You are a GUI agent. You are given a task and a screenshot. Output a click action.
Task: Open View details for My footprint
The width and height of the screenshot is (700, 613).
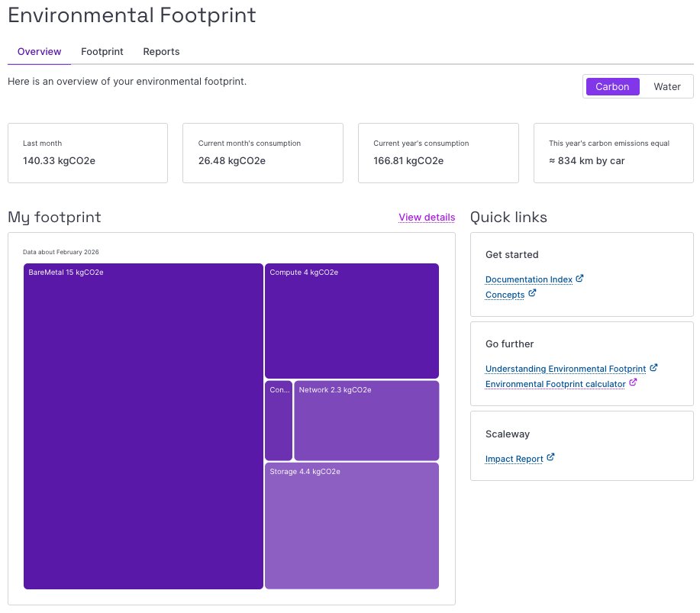point(427,218)
